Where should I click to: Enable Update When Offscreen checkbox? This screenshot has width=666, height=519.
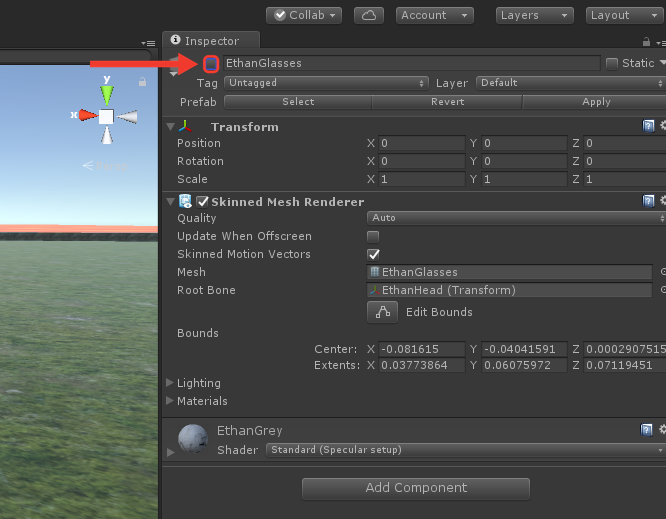pyautogui.click(x=373, y=237)
